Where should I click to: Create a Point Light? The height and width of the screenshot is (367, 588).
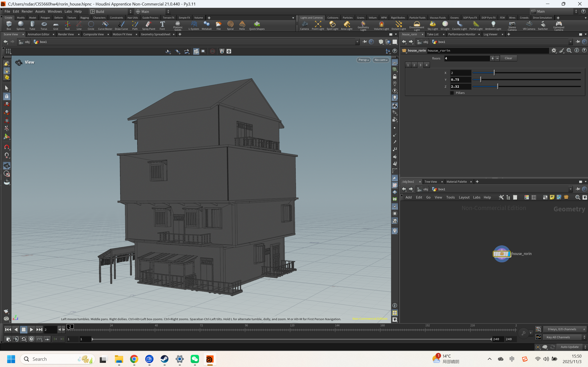tap(318, 25)
